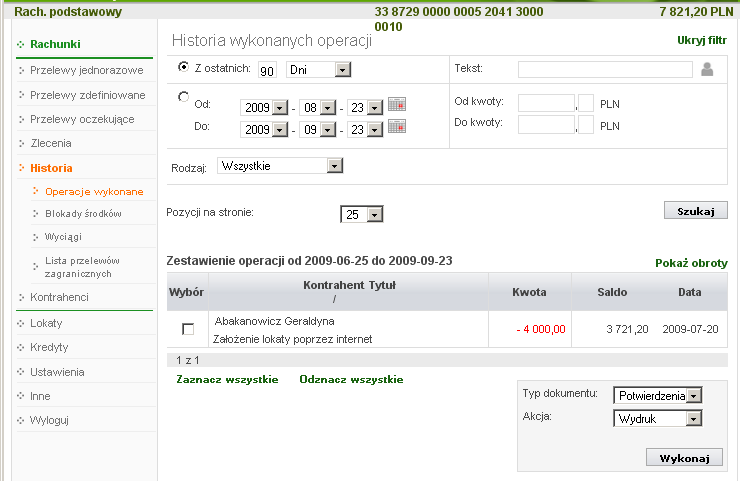Viewport: 740px width, 481px height.
Task: Open the Od month dropdown showing 08
Action: click(318, 108)
